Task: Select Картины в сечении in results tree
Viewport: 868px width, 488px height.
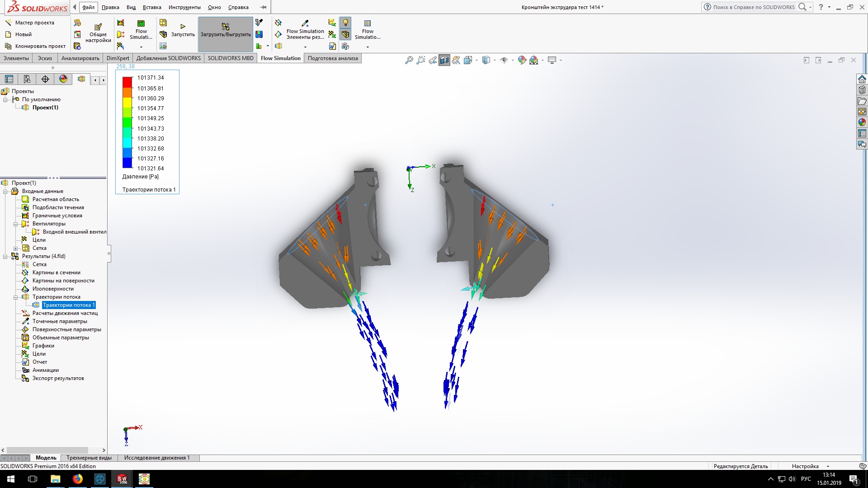Action: (x=57, y=272)
